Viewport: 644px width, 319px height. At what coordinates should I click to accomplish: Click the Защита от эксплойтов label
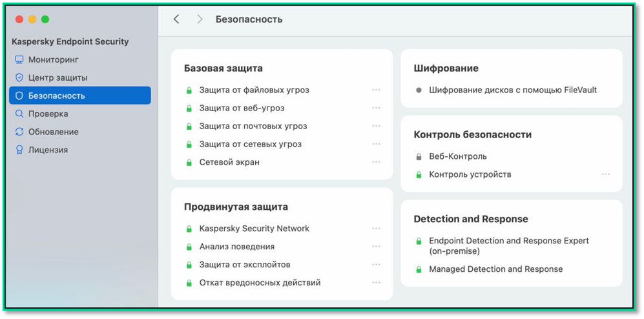click(245, 264)
